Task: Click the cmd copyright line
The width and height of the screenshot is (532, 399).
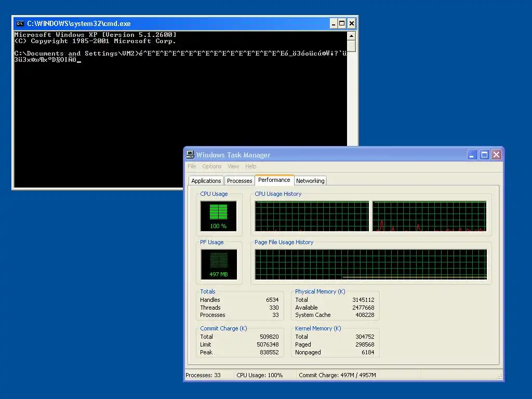Action: (x=95, y=41)
